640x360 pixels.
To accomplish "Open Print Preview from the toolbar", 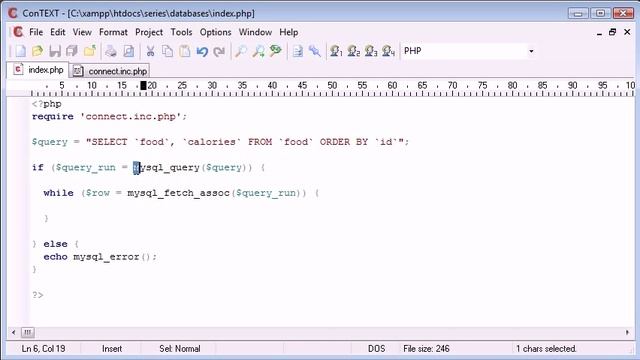I will point(129,51).
